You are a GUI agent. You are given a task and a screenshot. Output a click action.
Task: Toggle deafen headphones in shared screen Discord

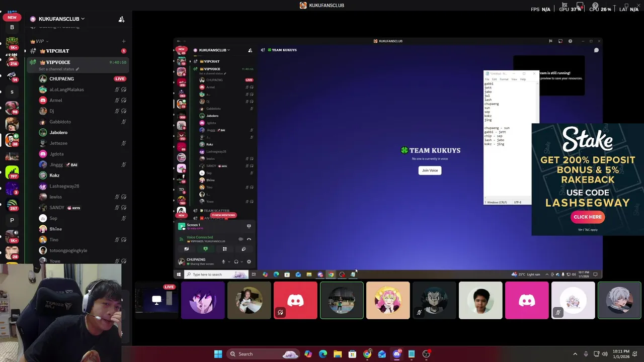coord(236,262)
